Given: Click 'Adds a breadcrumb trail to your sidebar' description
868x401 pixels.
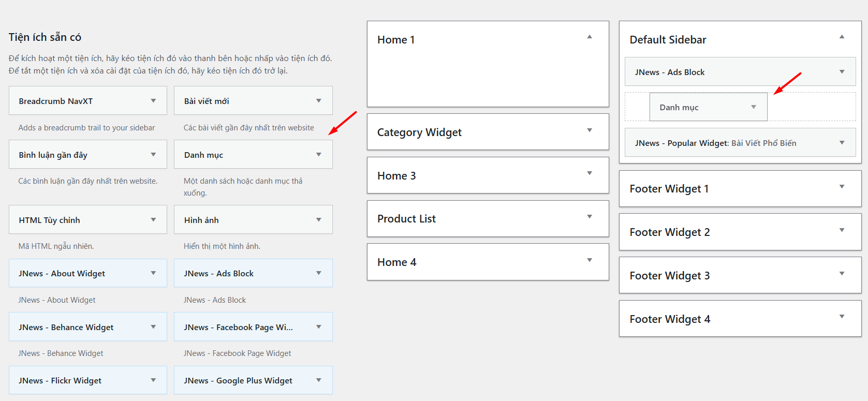Looking at the screenshot, I should (x=86, y=128).
